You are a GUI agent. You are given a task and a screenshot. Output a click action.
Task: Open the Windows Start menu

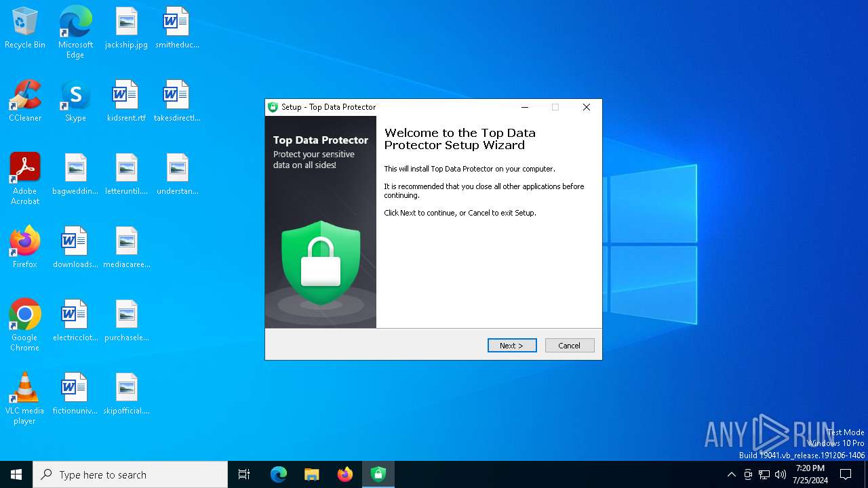16,474
